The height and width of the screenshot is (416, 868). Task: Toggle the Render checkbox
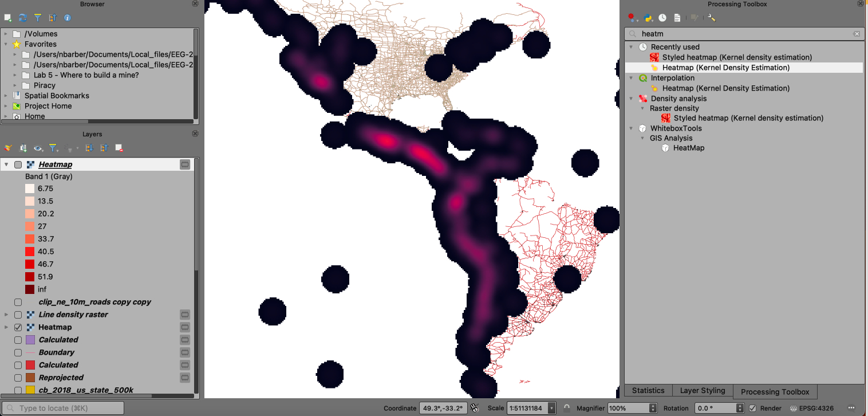coord(753,408)
